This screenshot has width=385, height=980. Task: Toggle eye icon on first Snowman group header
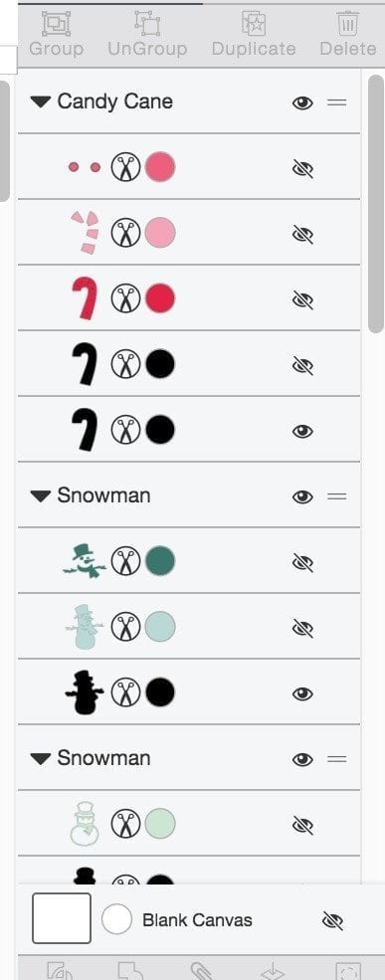coord(302,496)
